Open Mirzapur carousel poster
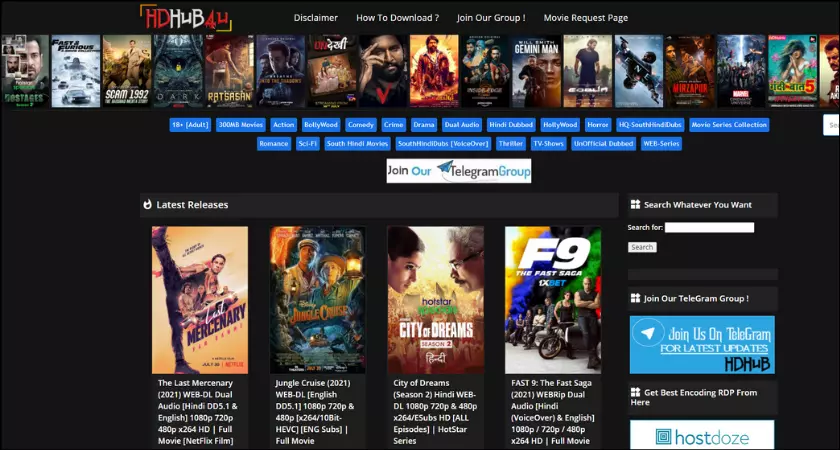Screen dimensions: 840x450 pyautogui.click(x=690, y=71)
